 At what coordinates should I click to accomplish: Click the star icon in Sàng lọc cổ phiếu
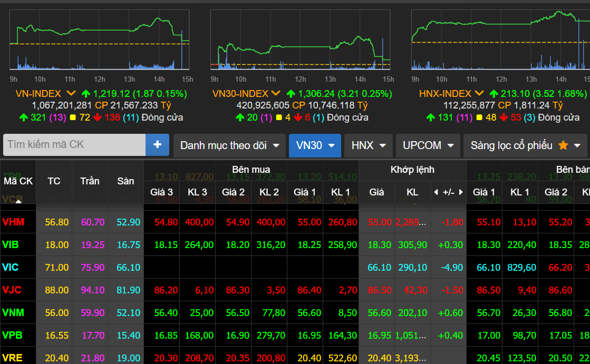click(x=563, y=145)
